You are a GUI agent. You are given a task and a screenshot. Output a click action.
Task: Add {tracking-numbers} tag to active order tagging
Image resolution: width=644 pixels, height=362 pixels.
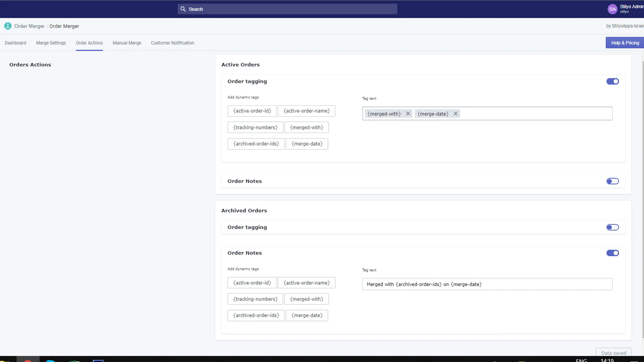(255, 128)
